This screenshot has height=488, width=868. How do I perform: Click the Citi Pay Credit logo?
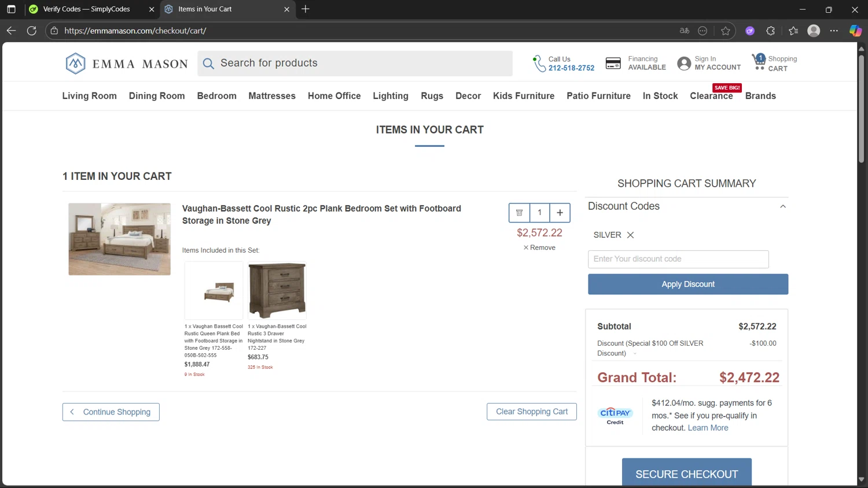(615, 415)
